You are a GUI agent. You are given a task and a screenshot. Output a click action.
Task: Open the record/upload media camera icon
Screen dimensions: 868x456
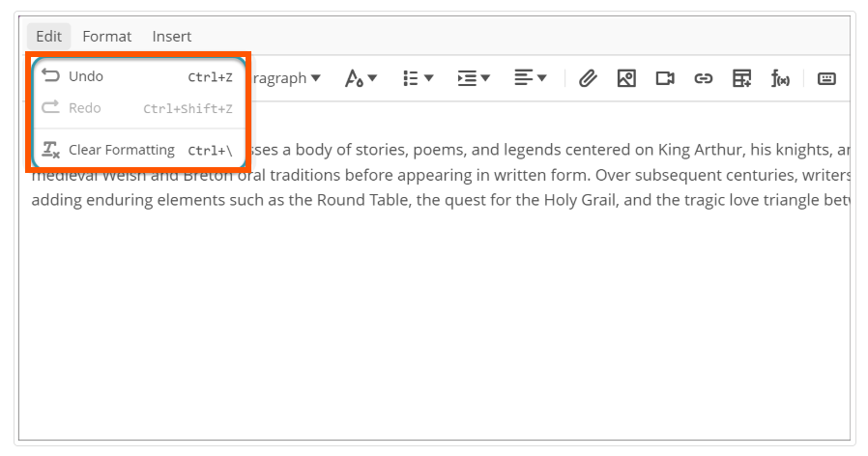click(x=665, y=78)
